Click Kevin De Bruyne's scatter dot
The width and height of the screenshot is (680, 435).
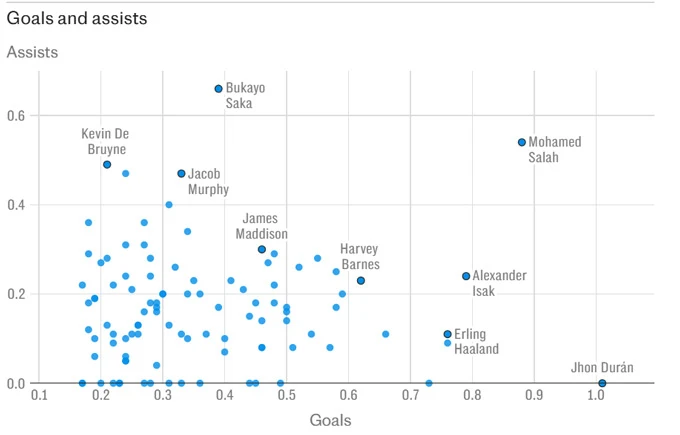click(107, 164)
